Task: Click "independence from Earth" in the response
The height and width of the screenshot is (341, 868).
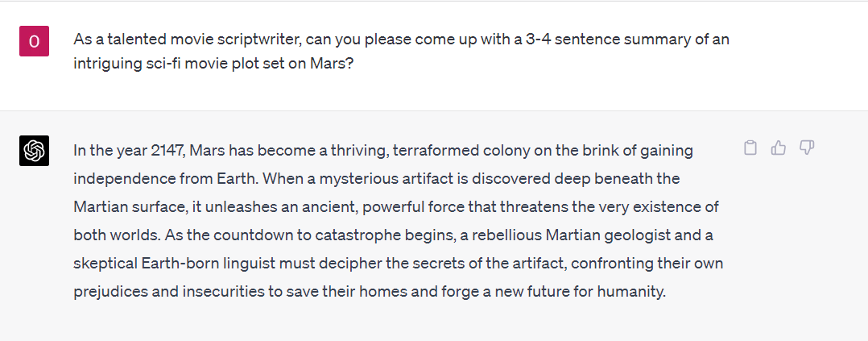Action: coord(165,179)
